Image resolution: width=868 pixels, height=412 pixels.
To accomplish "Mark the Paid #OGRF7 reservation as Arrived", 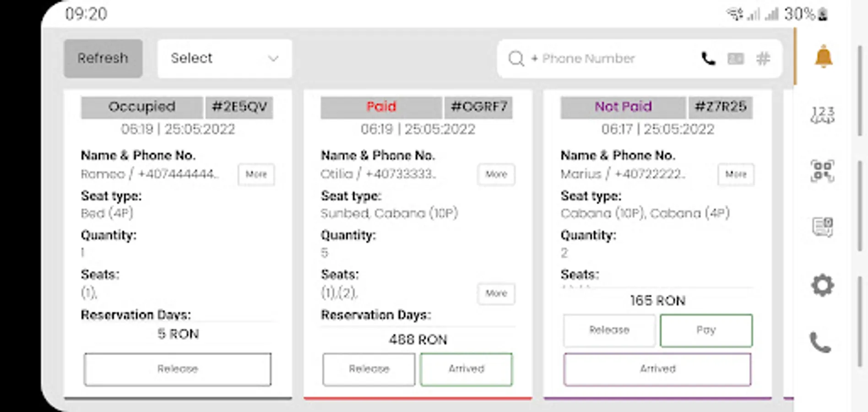I will pyautogui.click(x=466, y=369).
